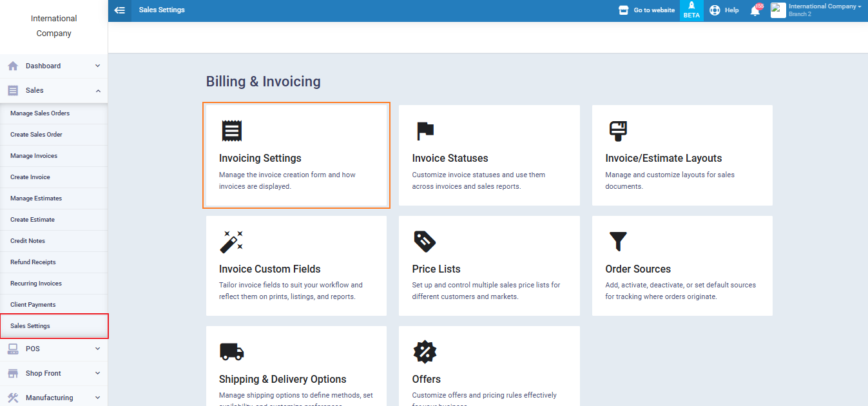Viewport: 868px width, 406px height.
Task: Go to website link in header
Action: click(647, 10)
